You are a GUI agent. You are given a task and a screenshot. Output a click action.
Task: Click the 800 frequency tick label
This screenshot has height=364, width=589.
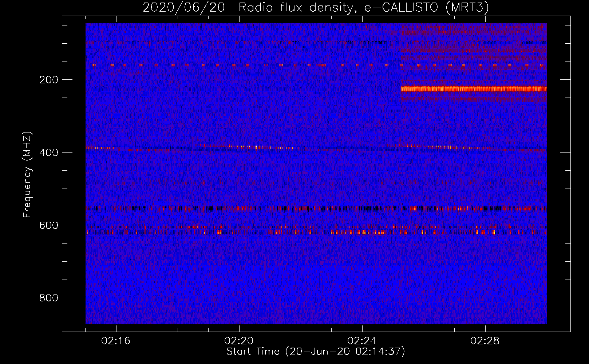[x=49, y=298]
